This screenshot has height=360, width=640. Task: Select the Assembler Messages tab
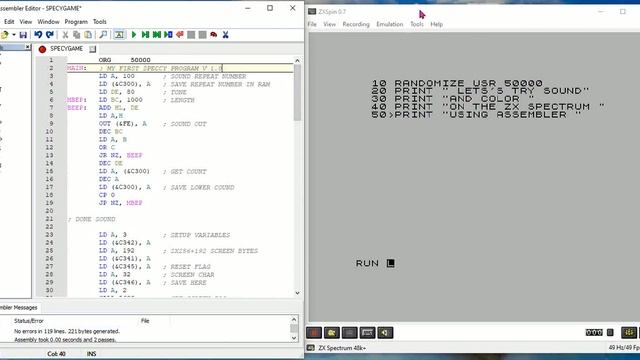click(x=19, y=308)
